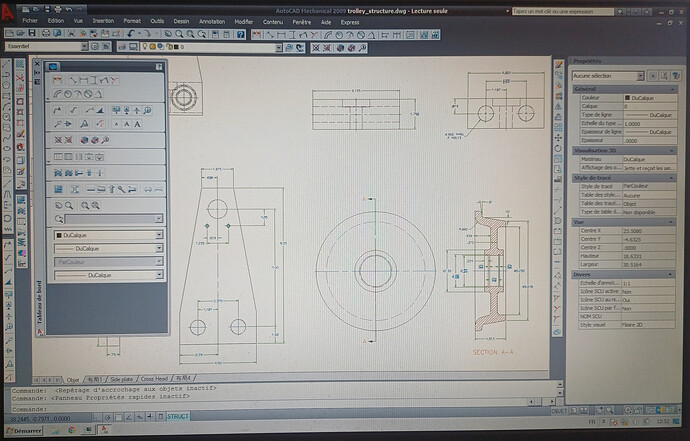Open the Modifier menu

pos(243,22)
